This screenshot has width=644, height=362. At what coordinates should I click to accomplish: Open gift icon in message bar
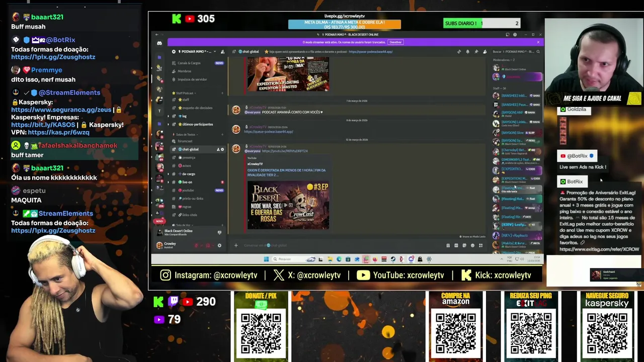click(x=448, y=245)
